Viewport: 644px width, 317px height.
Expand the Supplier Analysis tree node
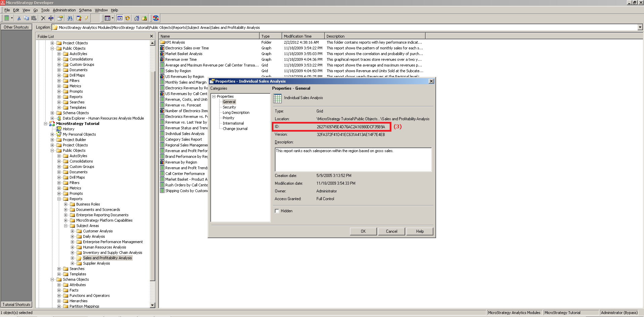coord(72,263)
